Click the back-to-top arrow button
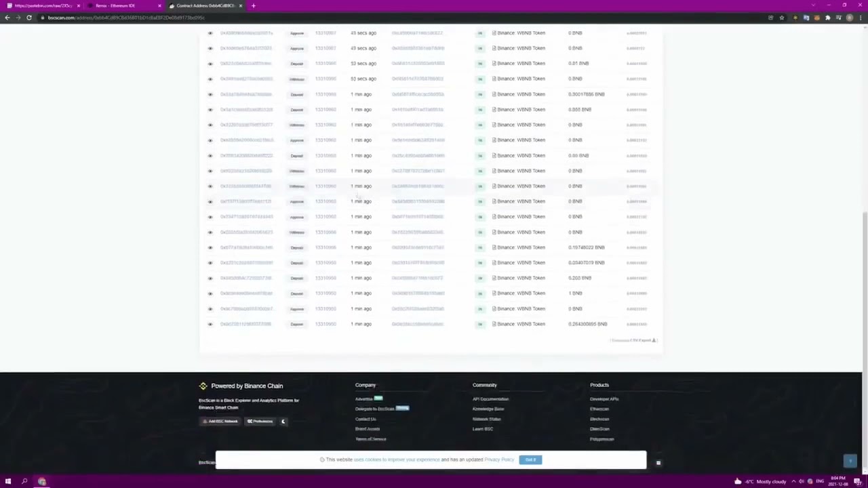 pos(850,461)
